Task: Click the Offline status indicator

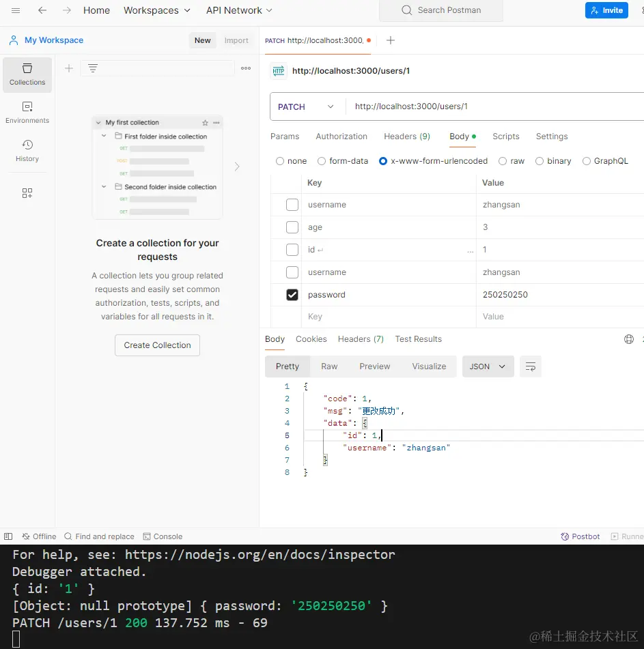Action: pyautogui.click(x=39, y=536)
